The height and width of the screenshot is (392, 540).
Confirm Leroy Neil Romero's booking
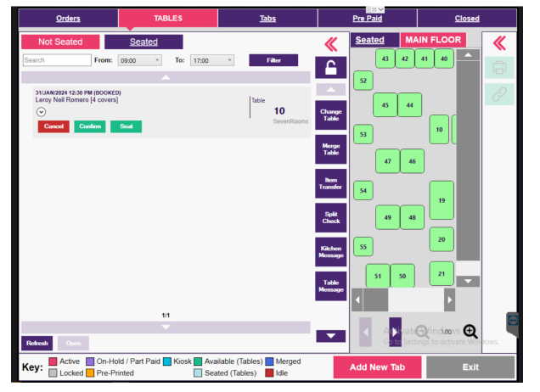(x=89, y=126)
